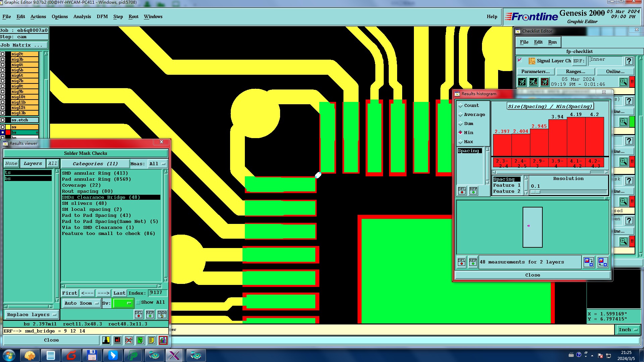Click the 2.397 histogram bar
This screenshot has width=644, height=362.
(502, 145)
